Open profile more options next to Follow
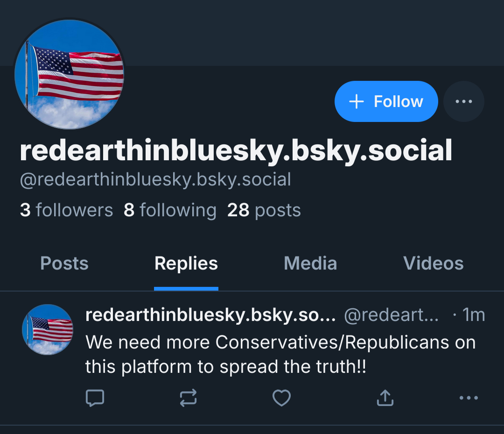 pyautogui.click(x=463, y=101)
